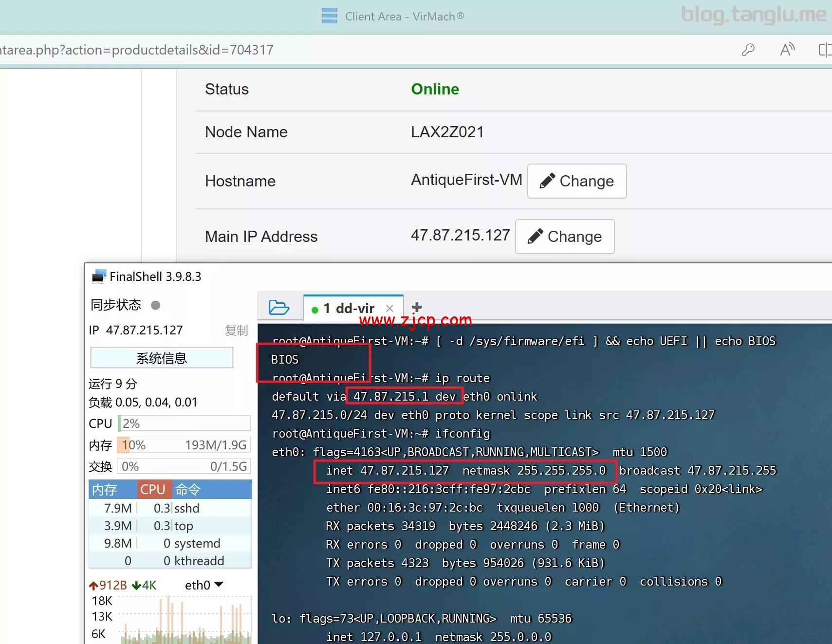The width and height of the screenshot is (832, 644).
Task: Open the 系统信息 system info button
Action: click(162, 358)
